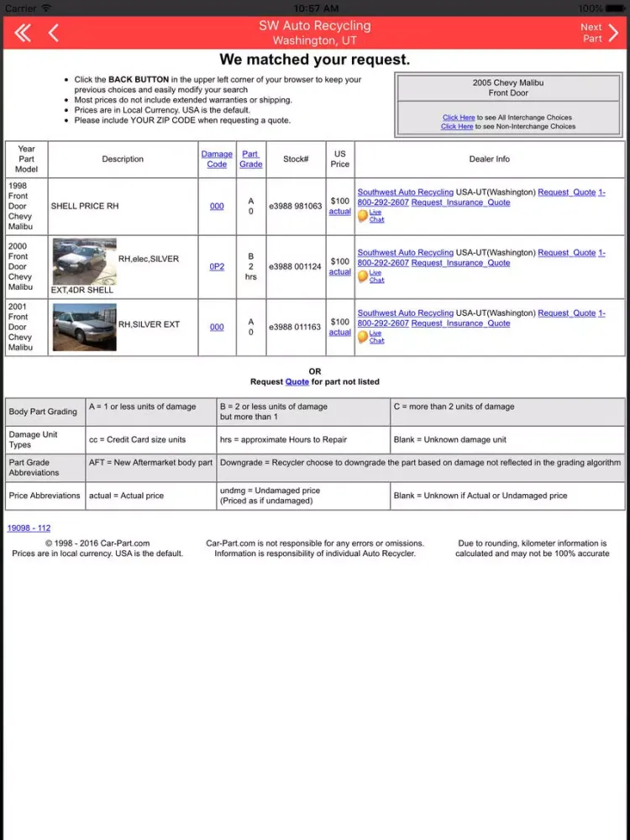Tap the Wi-Fi status icon
The height and width of the screenshot is (840, 630).
[46, 8]
